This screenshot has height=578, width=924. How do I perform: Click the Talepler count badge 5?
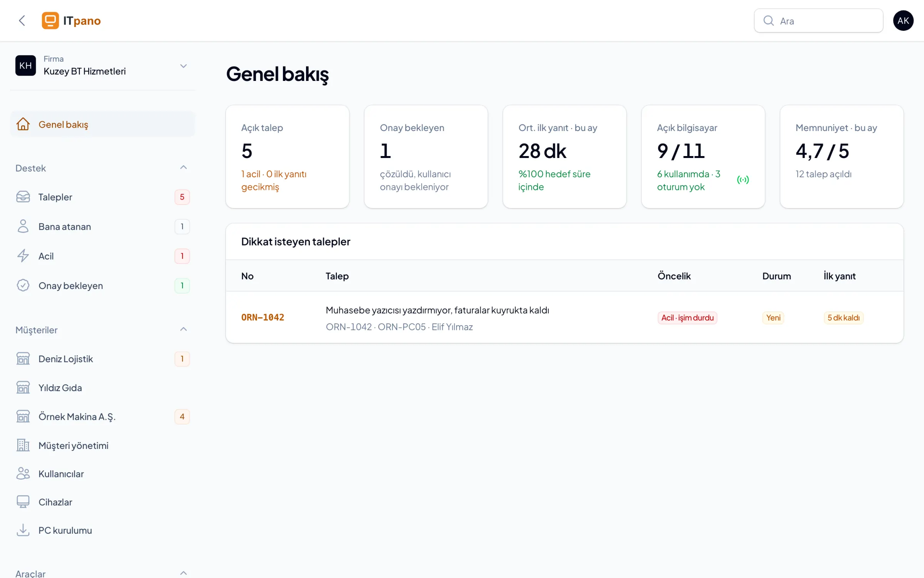tap(182, 197)
